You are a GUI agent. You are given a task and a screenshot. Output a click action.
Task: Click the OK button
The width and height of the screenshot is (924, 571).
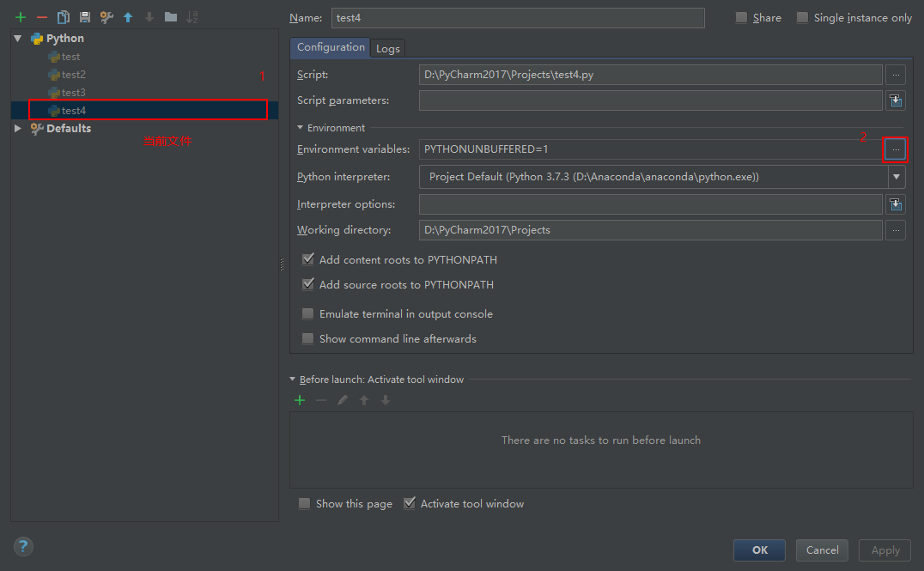pyautogui.click(x=759, y=550)
